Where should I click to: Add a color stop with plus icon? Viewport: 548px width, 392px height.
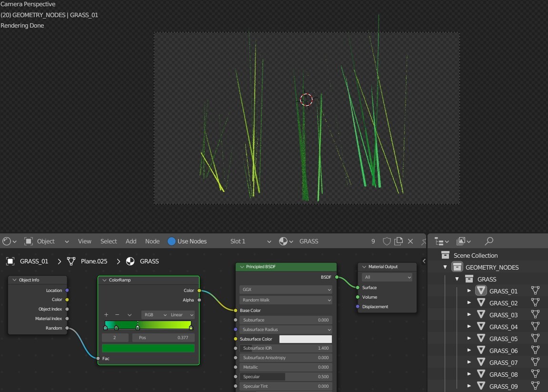(106, 315)
